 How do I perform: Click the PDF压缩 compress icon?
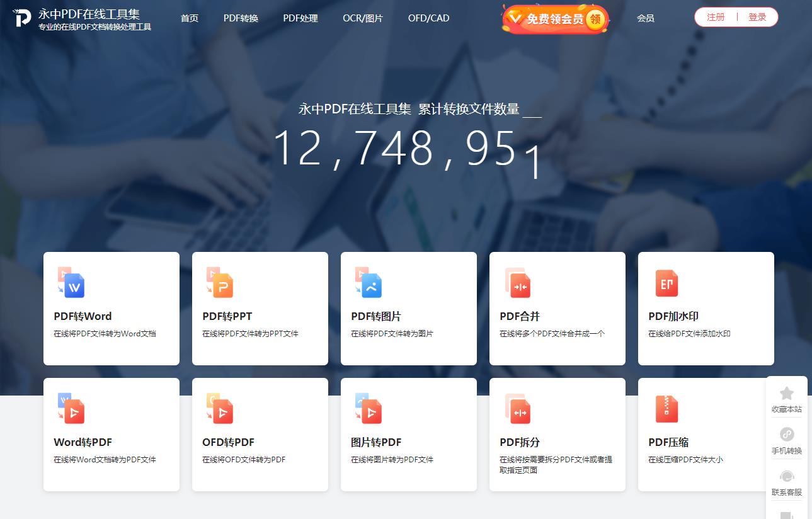click(666, 409)
